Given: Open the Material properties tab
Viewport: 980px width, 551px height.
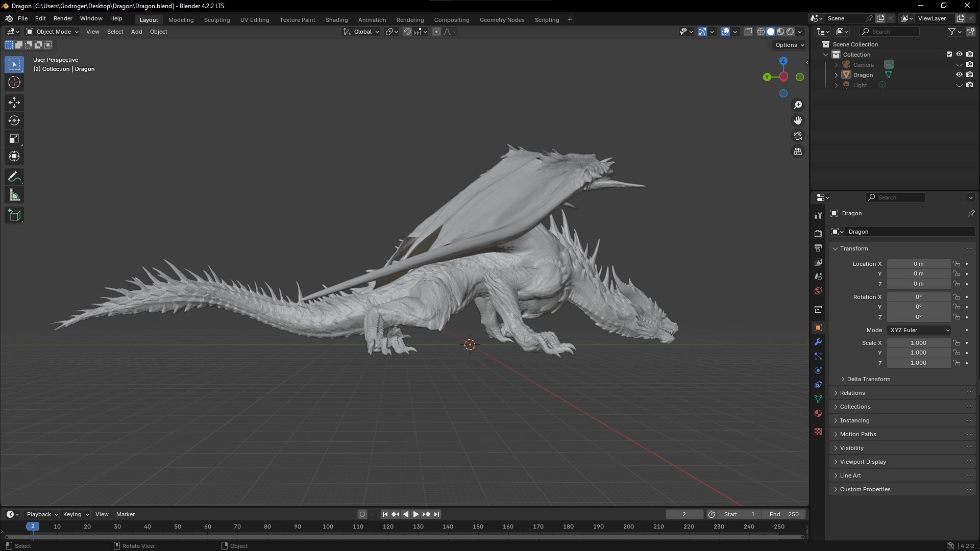Looking at the screenshot, I should tap(818, 413).
